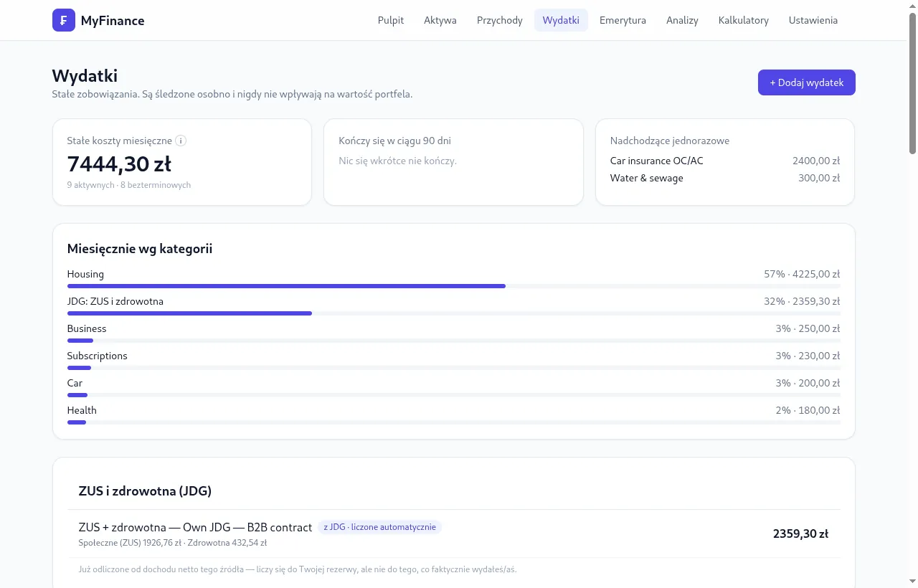
Task: Switch to the Przychody tab
Action: point(500,20)
